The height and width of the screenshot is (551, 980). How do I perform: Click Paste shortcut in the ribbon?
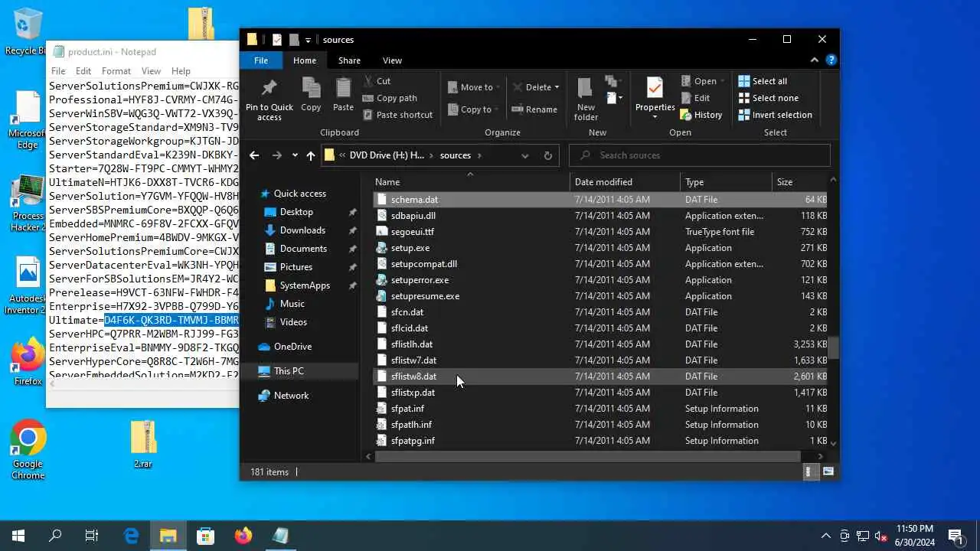click(x=397, y=115)
